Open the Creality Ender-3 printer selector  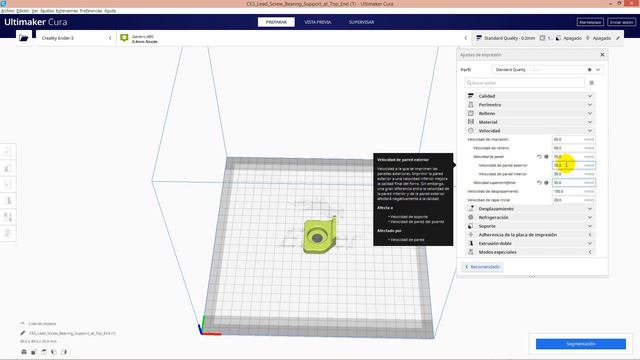[76, 38]
